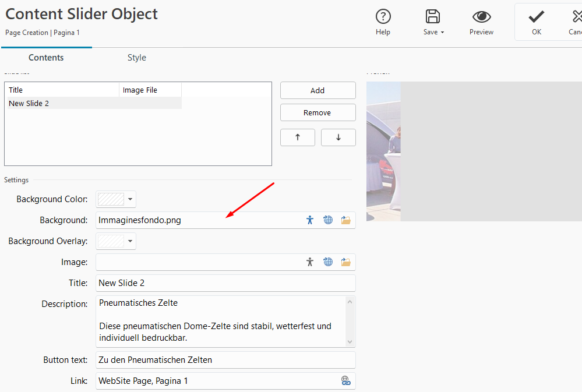Choose online library image for Background
Viewport: 582px width, 392px height.
point(328,220)
